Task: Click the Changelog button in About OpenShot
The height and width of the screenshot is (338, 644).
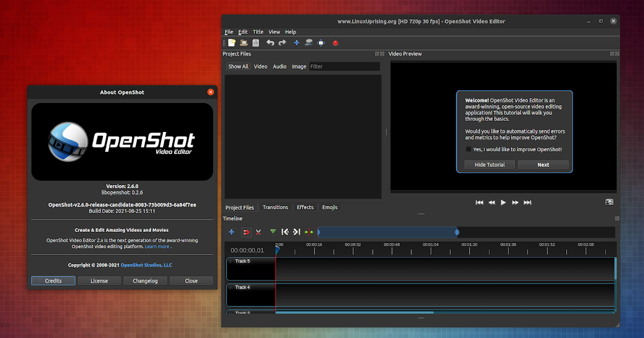Action: point(145,281)
